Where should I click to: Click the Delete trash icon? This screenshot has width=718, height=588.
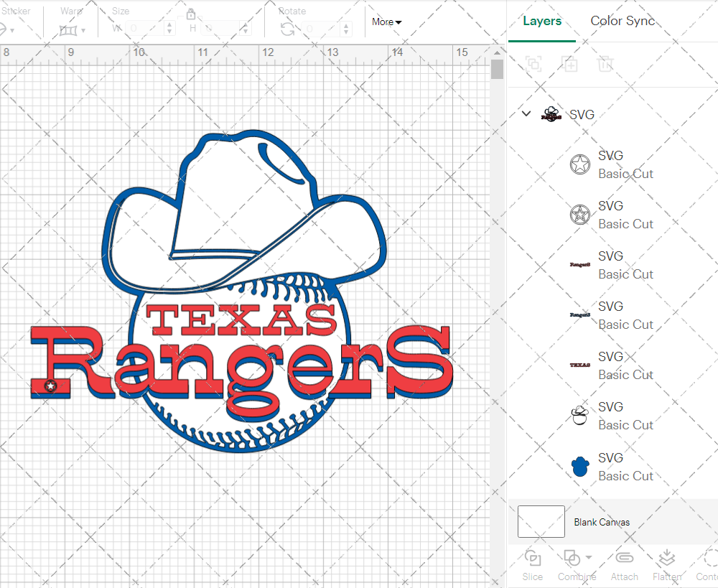[x=606, y=64]
